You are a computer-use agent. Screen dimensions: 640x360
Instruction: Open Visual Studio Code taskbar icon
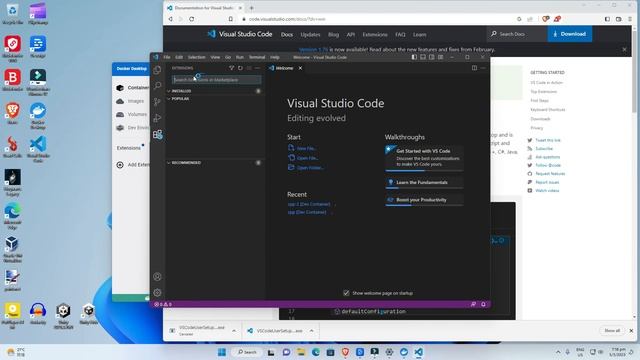click(418, 352)
